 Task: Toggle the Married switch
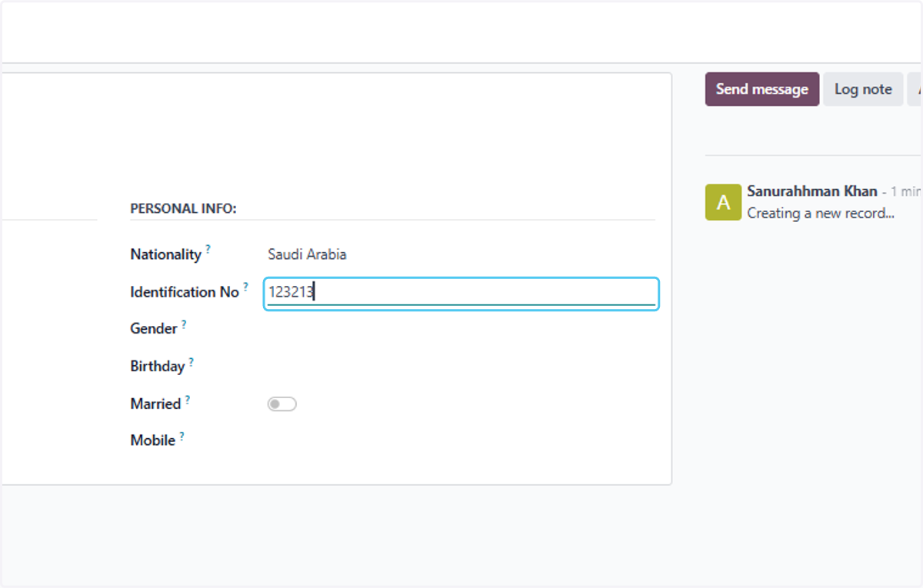282,404
